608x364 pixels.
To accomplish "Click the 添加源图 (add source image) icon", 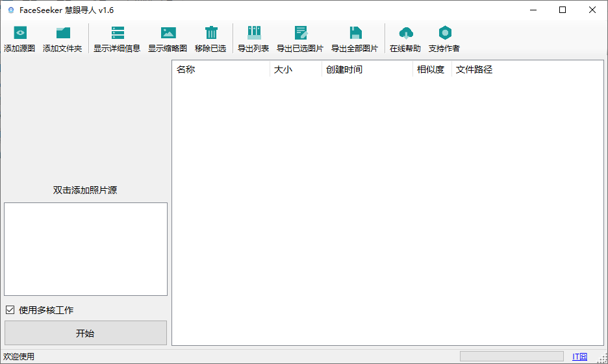I will pyautogui.click(x=19, y=33).
